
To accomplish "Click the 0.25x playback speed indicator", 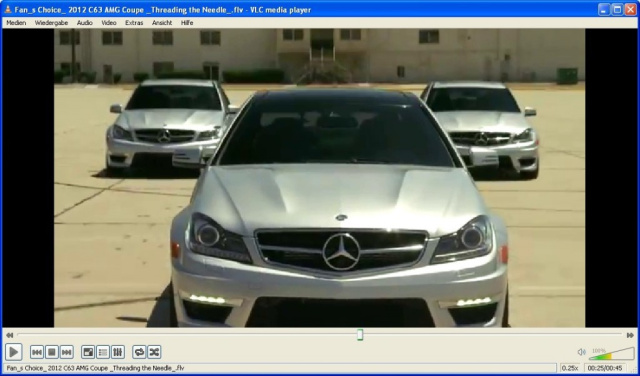I will 570,368.
